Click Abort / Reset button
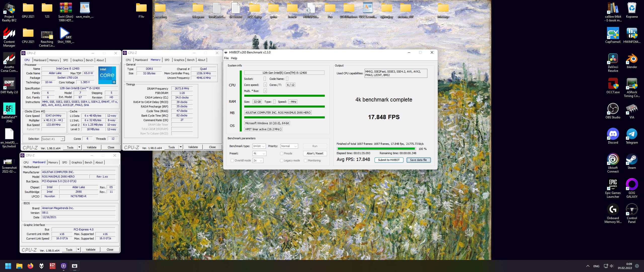This screenshot has height=272, width=644. pyautogui.click(x=315, y=153)
